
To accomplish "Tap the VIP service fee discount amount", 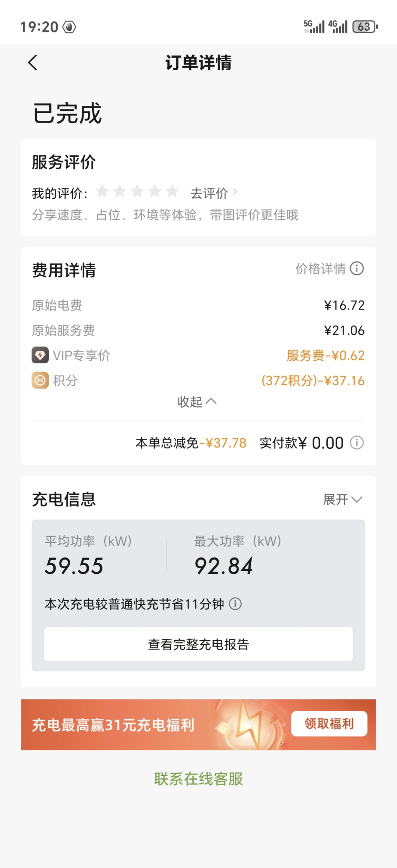I will pos(325,355).
